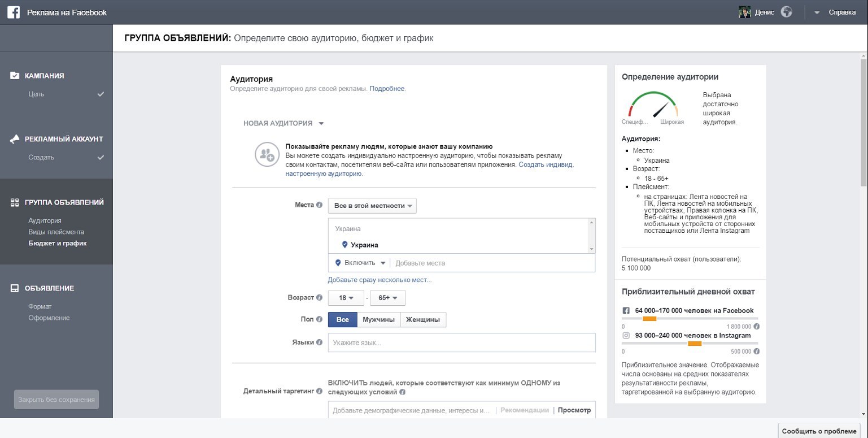Expand the НОВАЯ АУДИТОРИЯ dropdown
Viewport: 868px width, 438px height.
283,123
